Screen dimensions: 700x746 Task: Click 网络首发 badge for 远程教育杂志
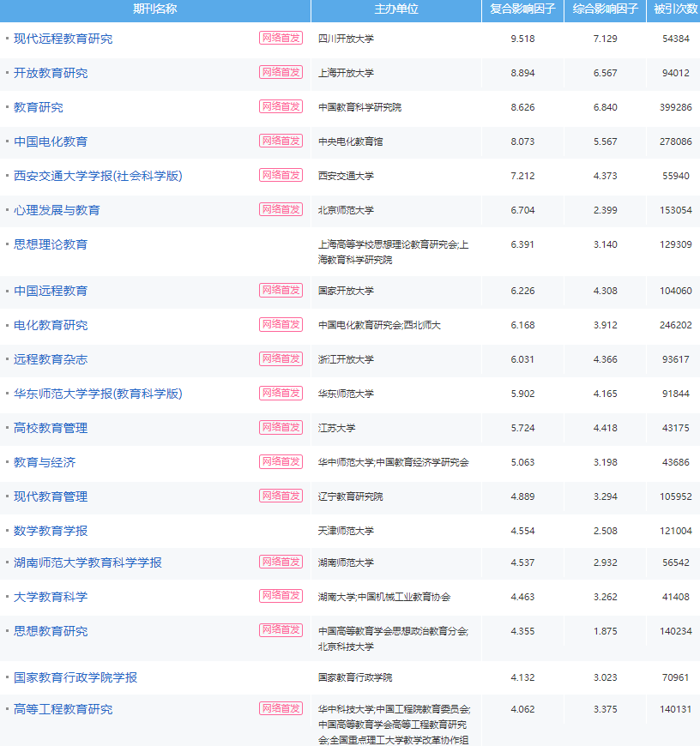[281, 358]
